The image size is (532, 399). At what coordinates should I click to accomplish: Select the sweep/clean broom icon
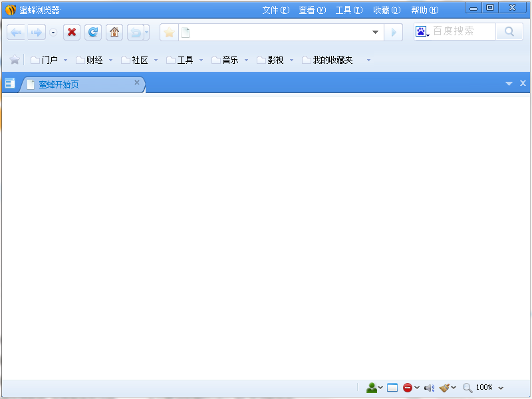tap(446, 388)
